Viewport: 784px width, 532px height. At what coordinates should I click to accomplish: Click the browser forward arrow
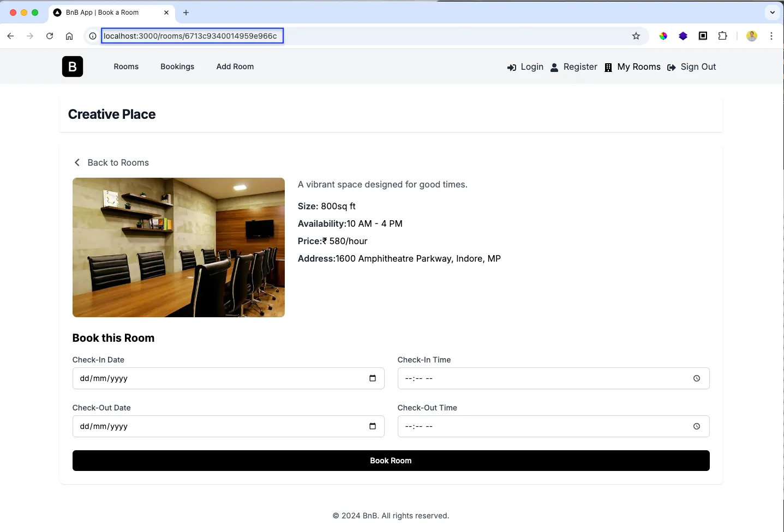pos(30,36)
